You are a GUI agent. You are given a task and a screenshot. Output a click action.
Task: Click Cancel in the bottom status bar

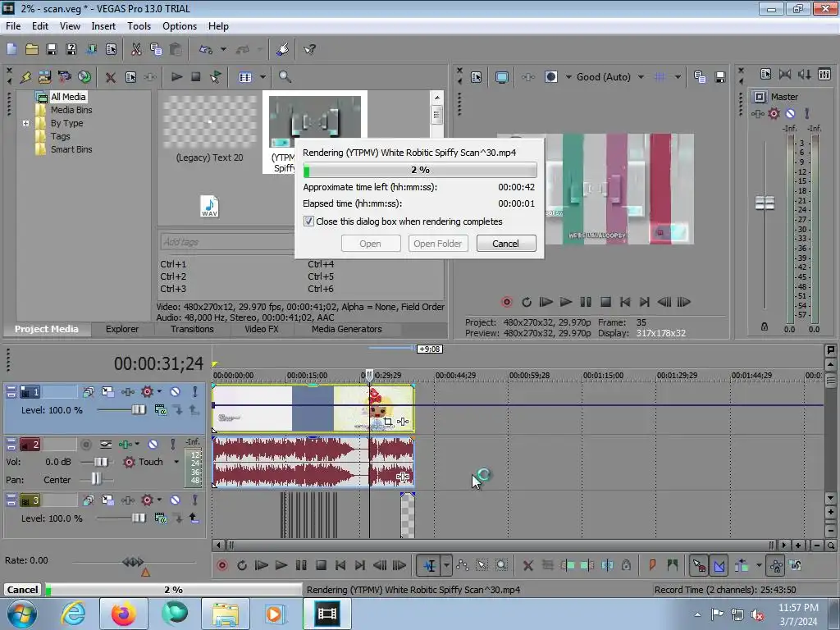[22, 589]
